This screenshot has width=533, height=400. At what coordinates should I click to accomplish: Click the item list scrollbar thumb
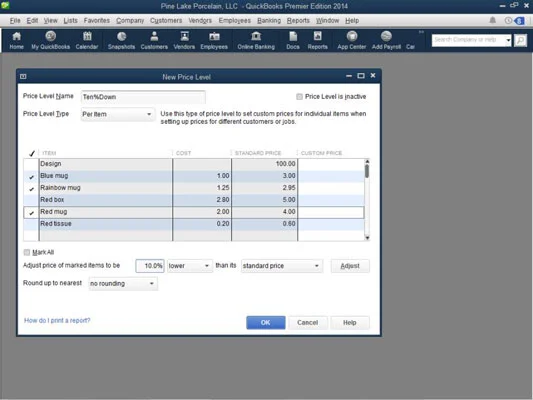pyautogui.click(x=367, y=171)
